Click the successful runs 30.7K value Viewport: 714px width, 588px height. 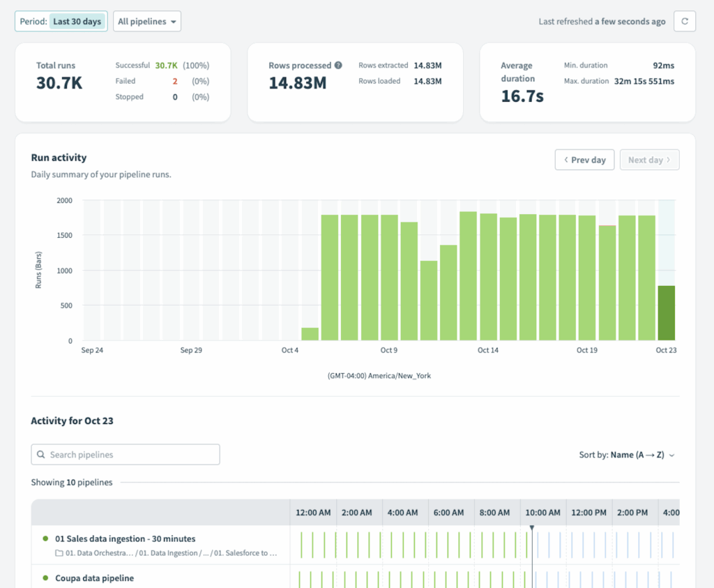point(166,66)
